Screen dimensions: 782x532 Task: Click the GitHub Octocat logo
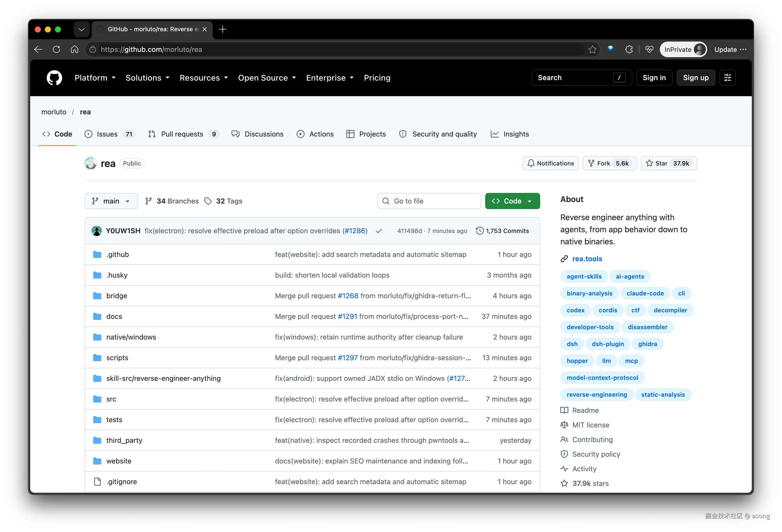coord(54,78)
